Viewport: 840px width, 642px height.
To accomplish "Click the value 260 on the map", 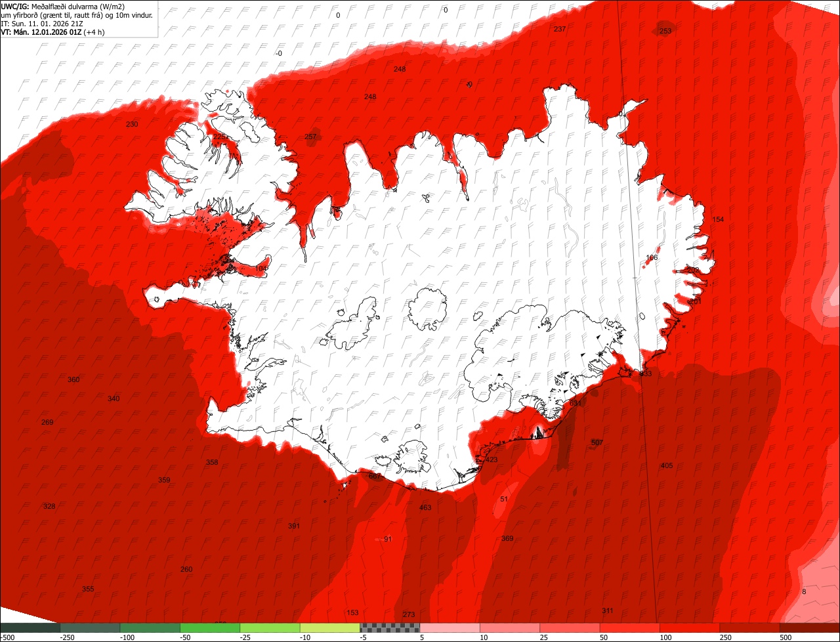I will pos(186,570).
